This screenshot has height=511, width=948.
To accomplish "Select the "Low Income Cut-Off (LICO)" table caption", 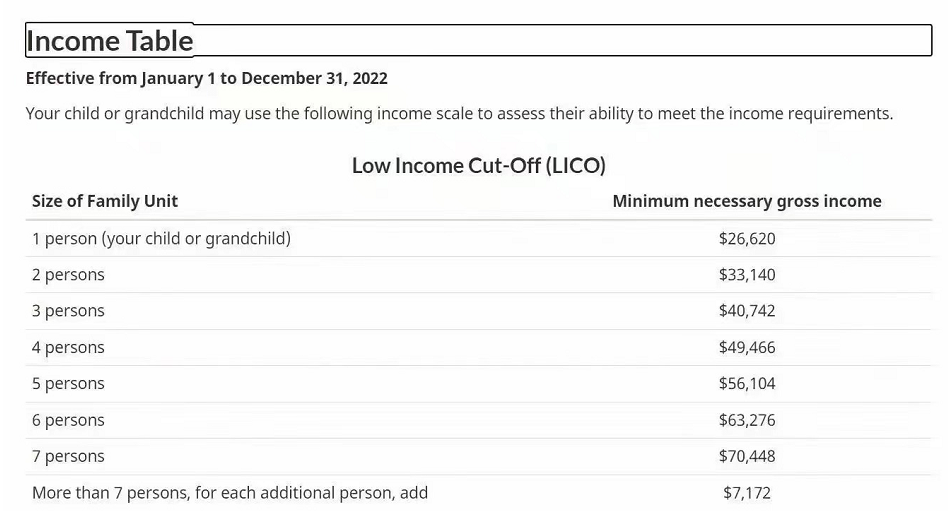I will coord(478,165).
